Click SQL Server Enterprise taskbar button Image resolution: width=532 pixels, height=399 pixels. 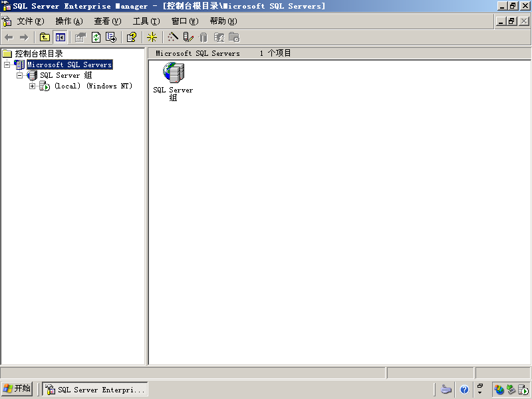95,390
